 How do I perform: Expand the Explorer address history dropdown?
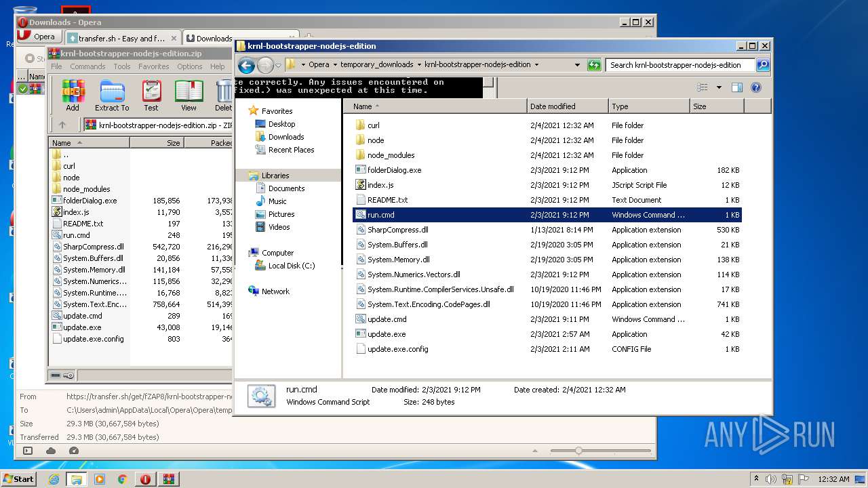coord(577,65)
